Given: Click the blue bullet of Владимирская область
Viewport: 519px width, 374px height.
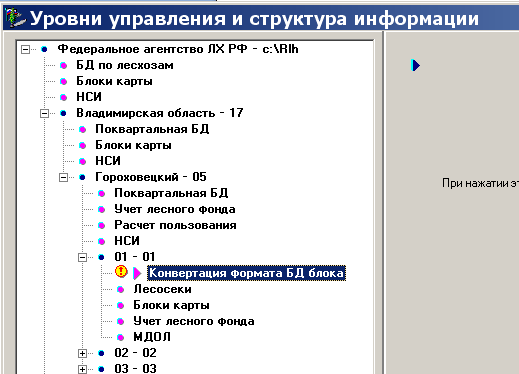Looking at the screenshot, I should click(63, 114).
